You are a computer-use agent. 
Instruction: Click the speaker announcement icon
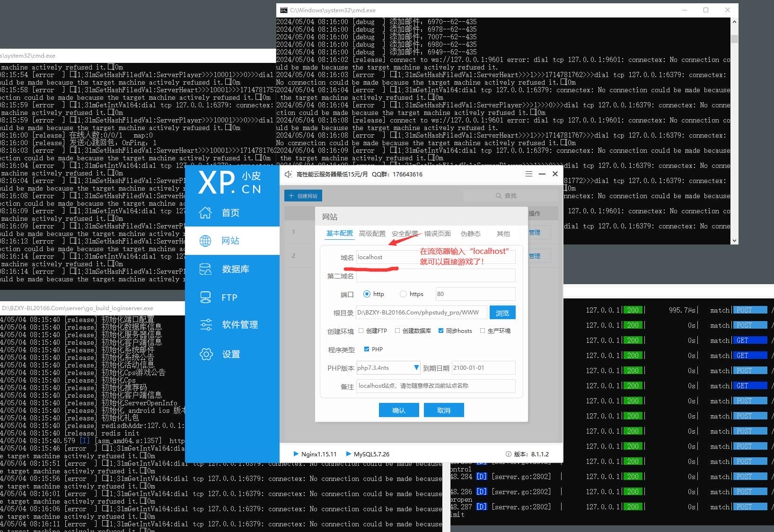[288, 174]
